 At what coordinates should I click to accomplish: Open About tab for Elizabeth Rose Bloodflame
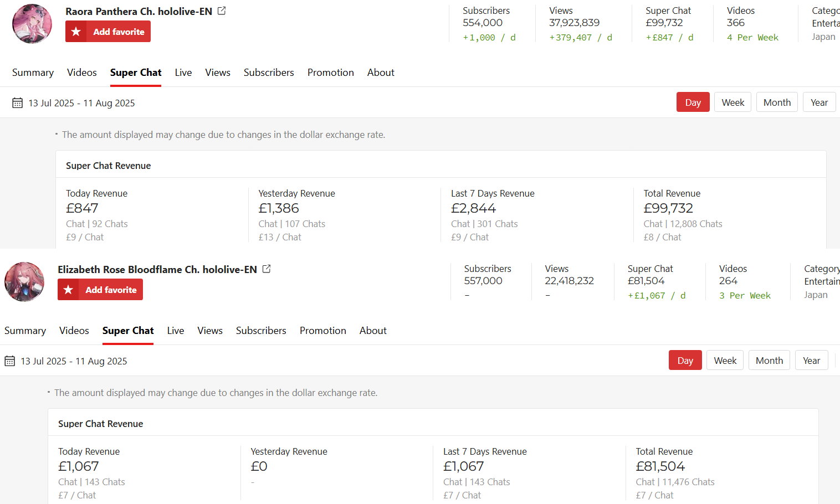(x=373, y=331)
